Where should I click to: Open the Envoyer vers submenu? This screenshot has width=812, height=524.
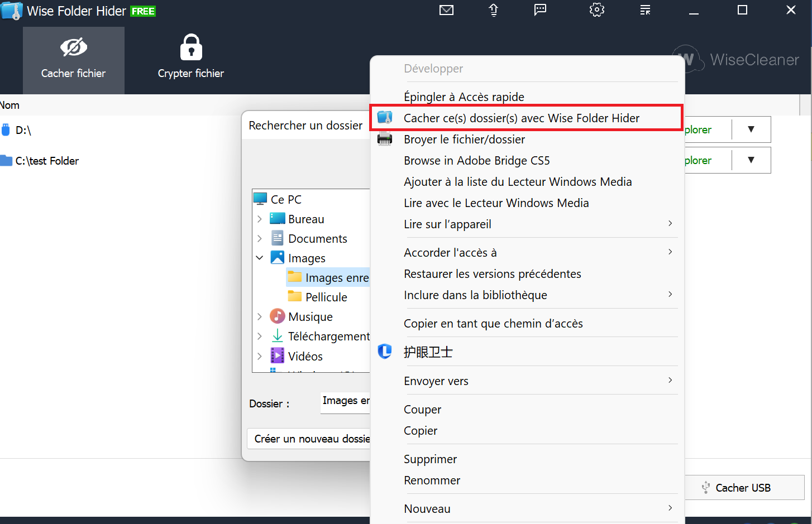tap(527, 381)
